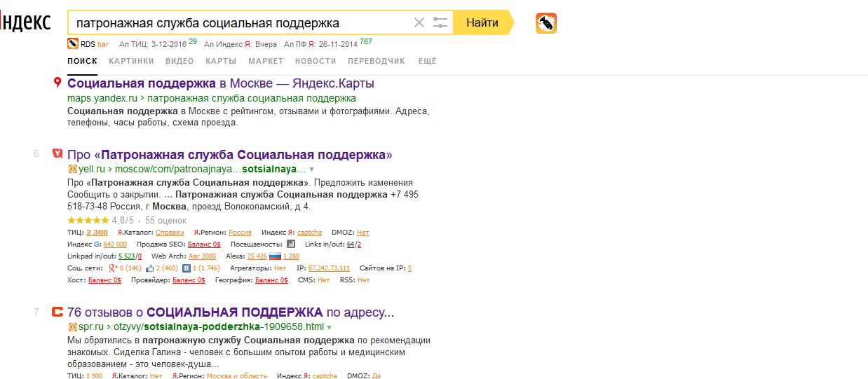The image size is (868, 379).
Task: Click the Russian flag icon in Alexa row
Action: pos(275,256)
